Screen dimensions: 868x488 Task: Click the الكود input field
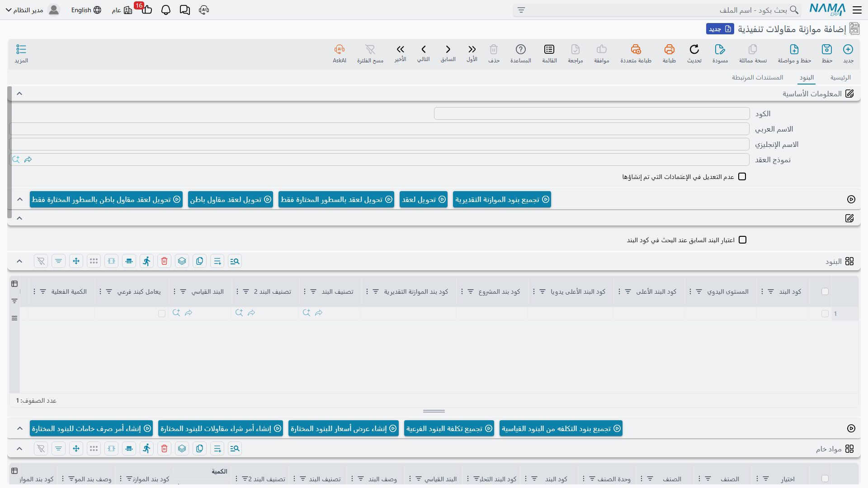[592, 114]
